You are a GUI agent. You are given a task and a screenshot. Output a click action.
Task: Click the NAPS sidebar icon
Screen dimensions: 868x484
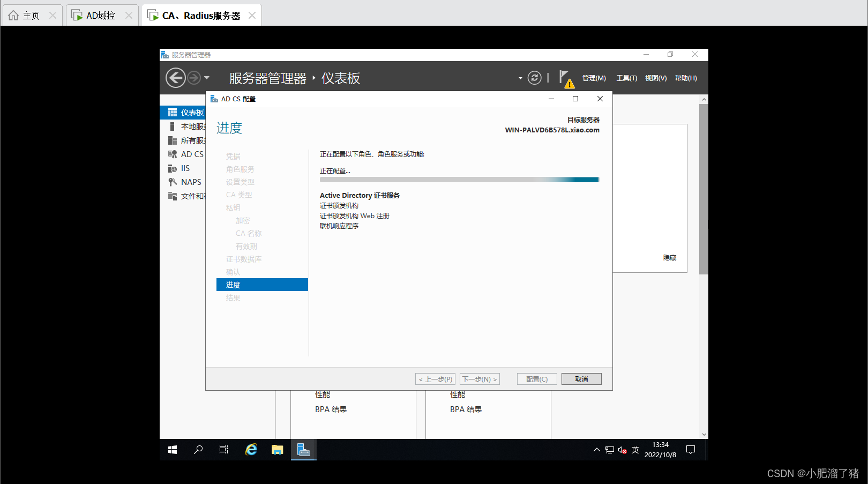(x=172, y=182)
